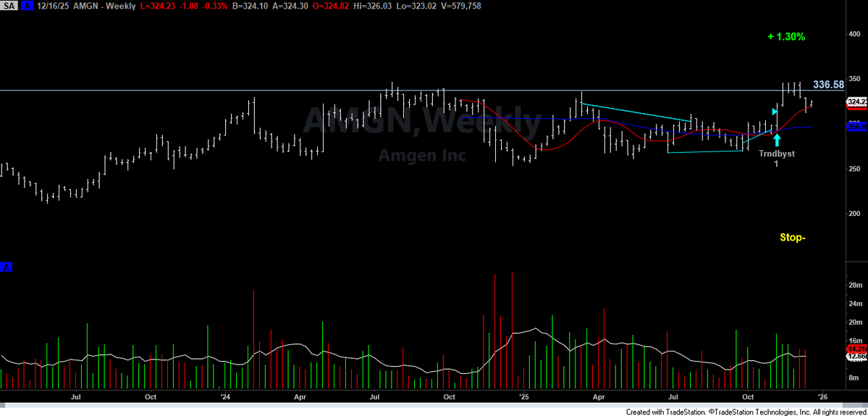Click the blue A icon beside SA
Image resolution: width=868 pixels, height=416 pixels.
28,6
